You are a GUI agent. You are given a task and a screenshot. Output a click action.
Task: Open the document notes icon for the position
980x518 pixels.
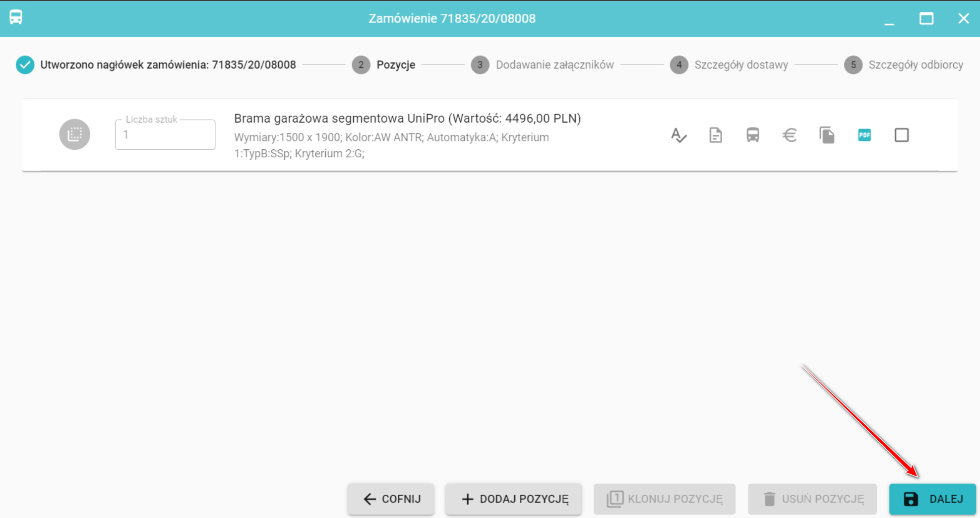[x=715, y=135]
